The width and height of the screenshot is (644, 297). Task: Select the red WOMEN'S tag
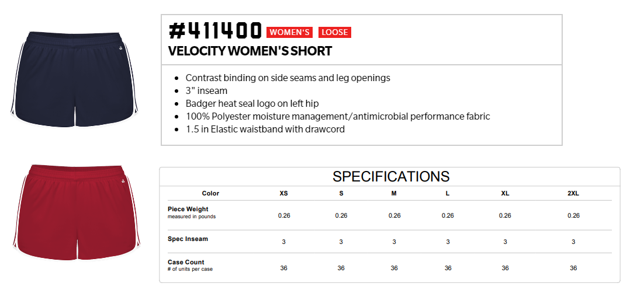click(289, 33)
